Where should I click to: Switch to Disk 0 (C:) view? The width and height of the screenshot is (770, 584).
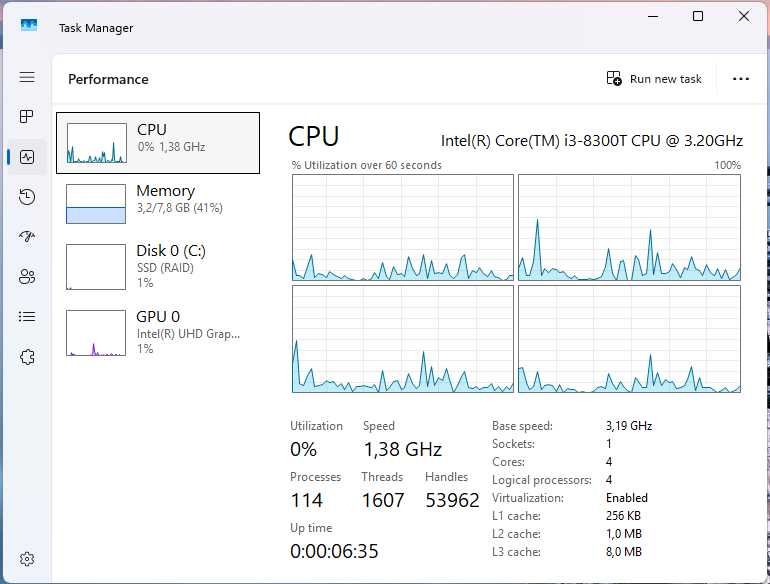tap(158, 264)
